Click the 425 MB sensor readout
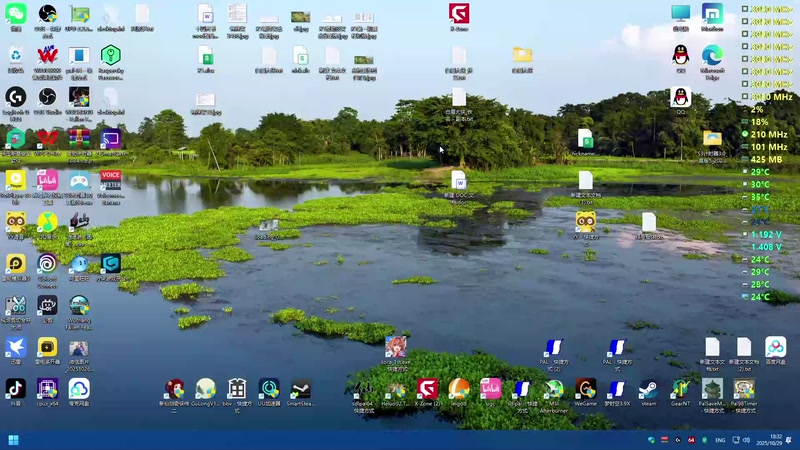The width and height of the screenshot is (800, 450). (766, 159)
